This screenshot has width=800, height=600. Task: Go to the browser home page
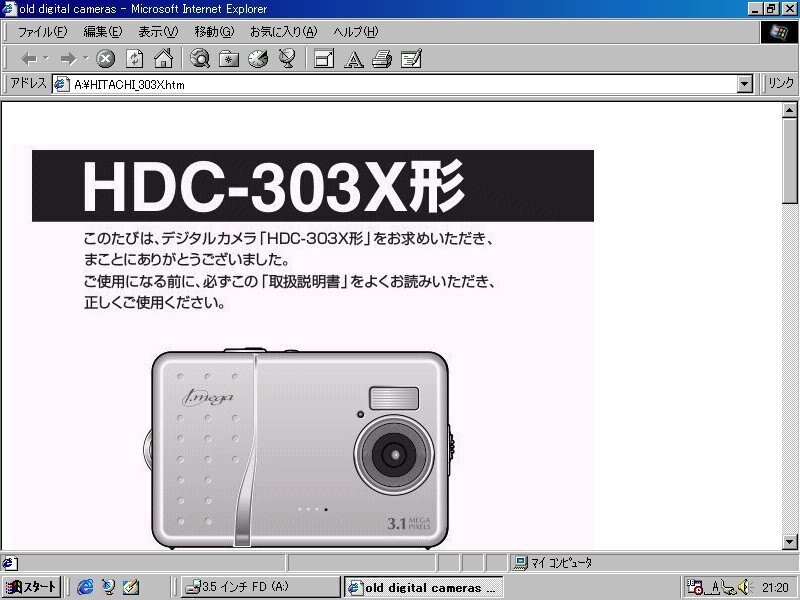pos(161,58)
